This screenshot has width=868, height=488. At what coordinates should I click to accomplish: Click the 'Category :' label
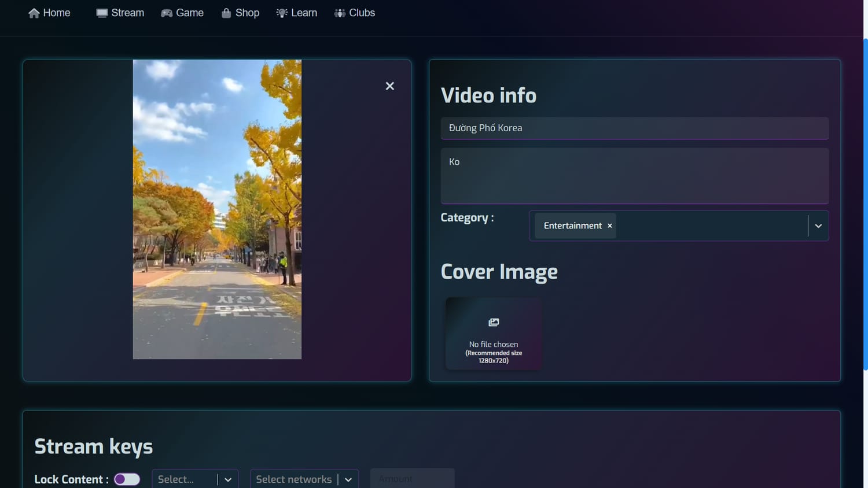[x=467, y=218]
